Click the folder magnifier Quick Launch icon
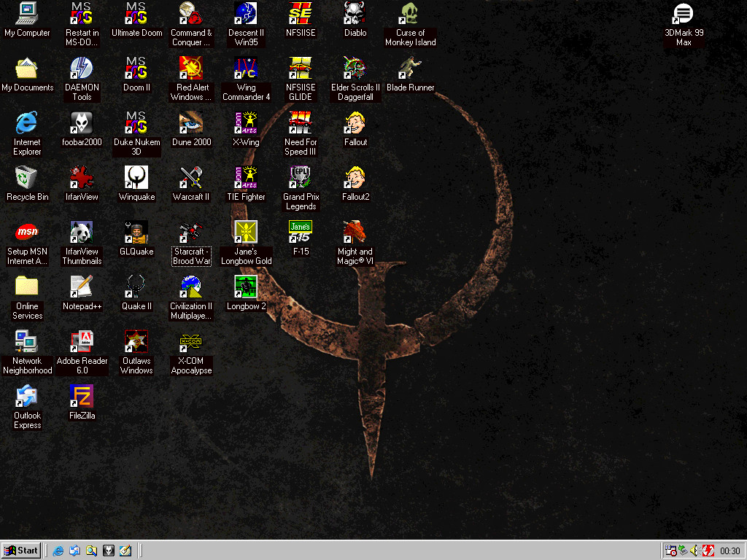 91,551
